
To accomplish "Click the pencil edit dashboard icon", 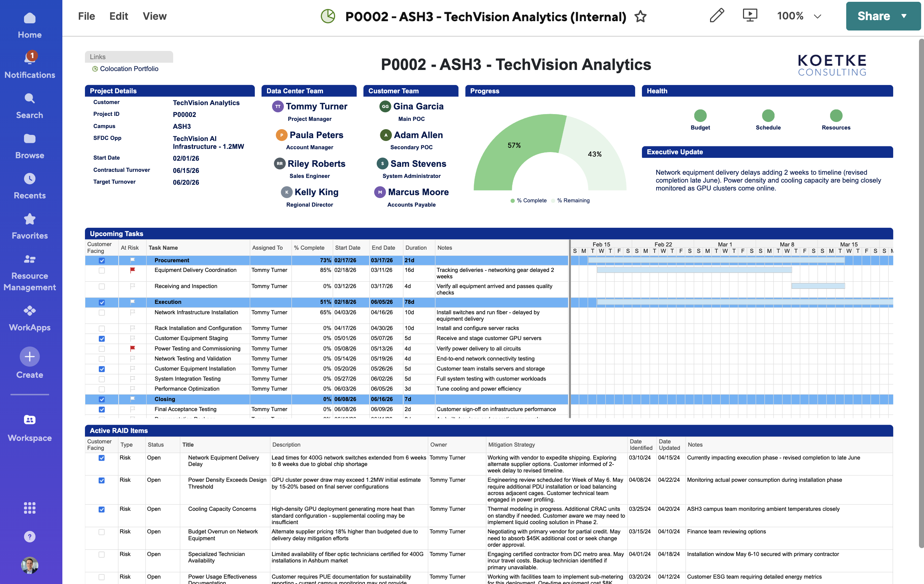I will [716, 16].
